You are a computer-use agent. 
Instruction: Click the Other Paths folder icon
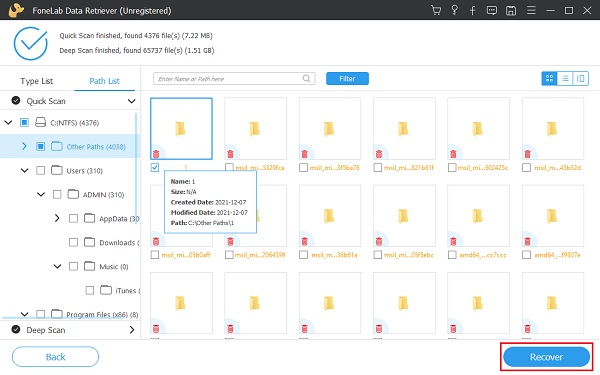coord(57,146)
